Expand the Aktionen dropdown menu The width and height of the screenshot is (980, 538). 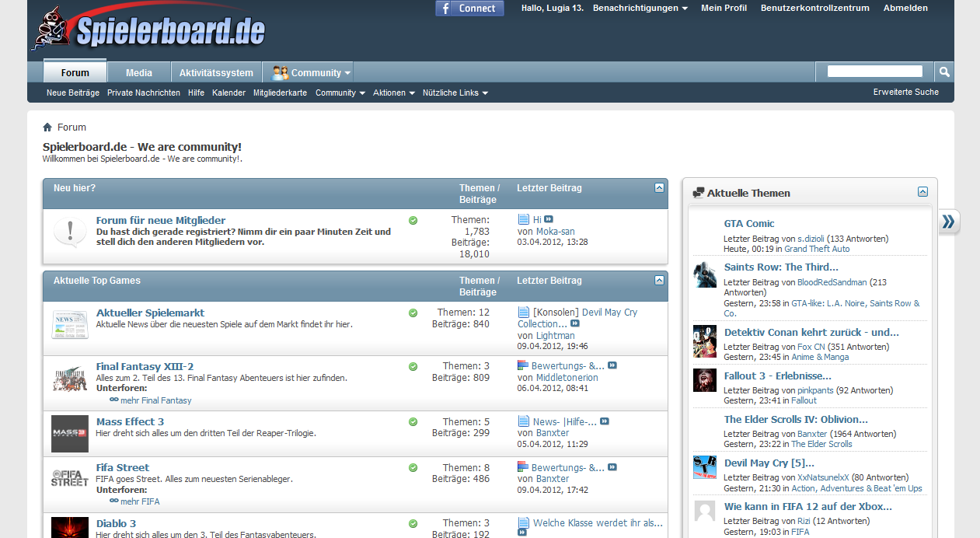pos(392,93)
